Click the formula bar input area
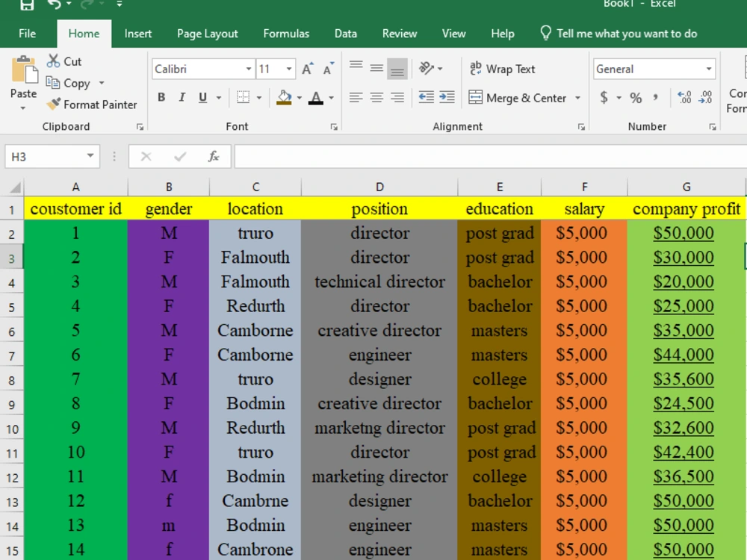 [491, 156]
